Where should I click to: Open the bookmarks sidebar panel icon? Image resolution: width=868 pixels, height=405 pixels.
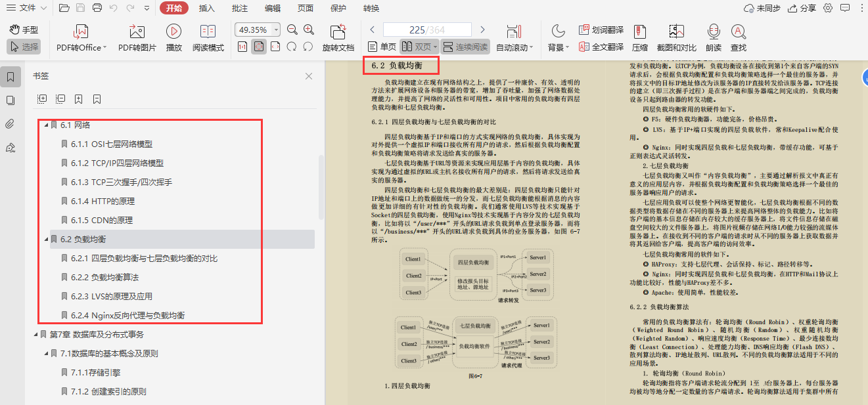[x=11, y=77]
